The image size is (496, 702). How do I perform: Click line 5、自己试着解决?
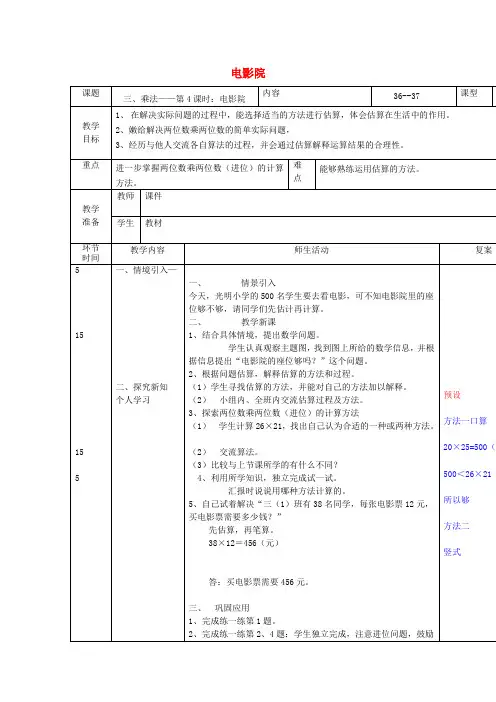(309, 510)
